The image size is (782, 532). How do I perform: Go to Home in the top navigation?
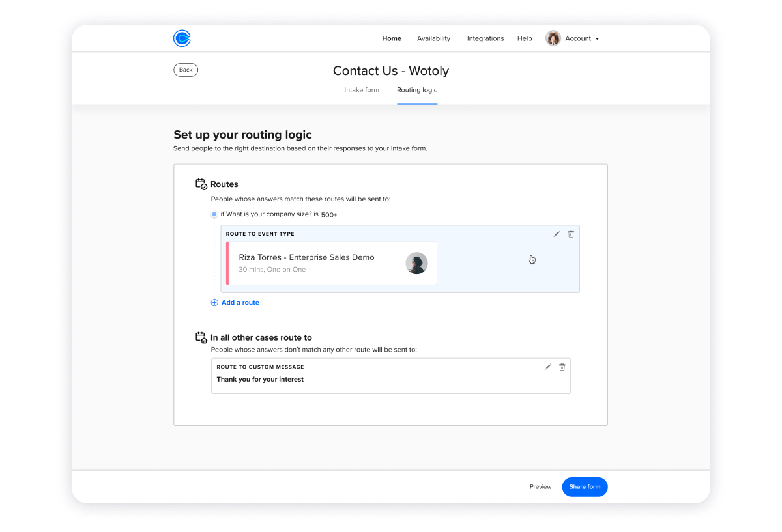(x=392, y=38)
